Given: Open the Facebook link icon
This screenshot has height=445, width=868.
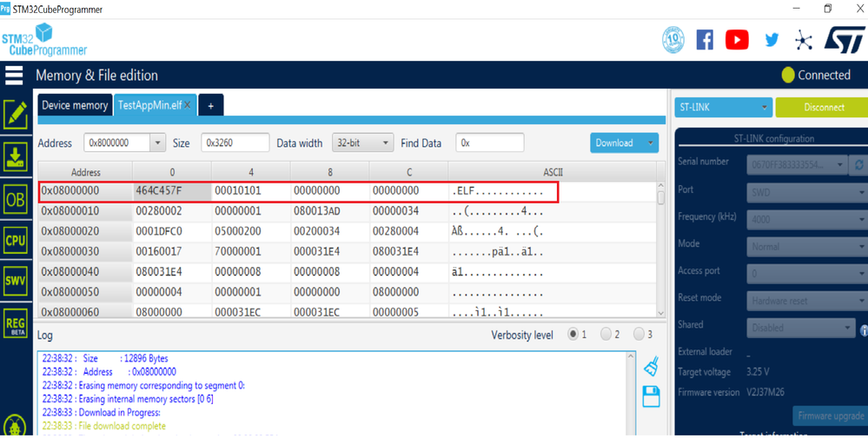Looking at the screenshot, I should click(x=705, y=40).
